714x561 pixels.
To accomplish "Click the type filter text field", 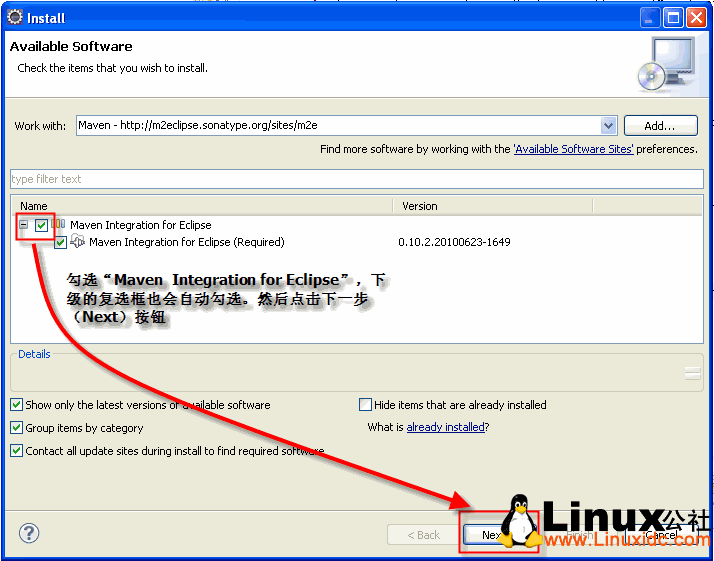I will (x=356, y=179).
